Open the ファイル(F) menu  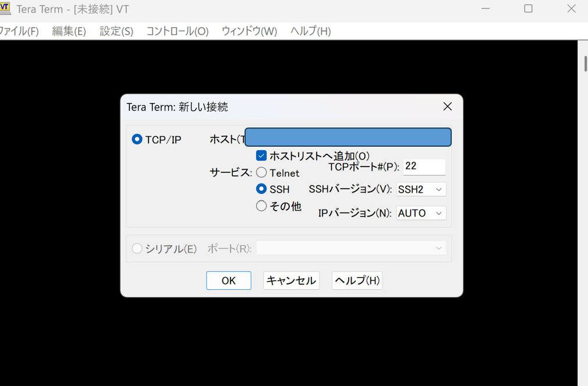[x=19, y=31]
